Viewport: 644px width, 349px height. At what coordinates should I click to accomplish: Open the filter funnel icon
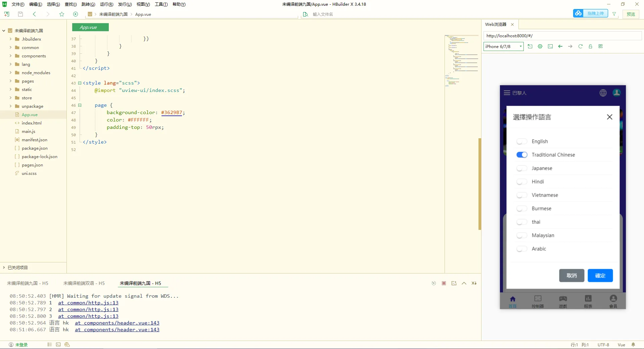click(614, 14)
